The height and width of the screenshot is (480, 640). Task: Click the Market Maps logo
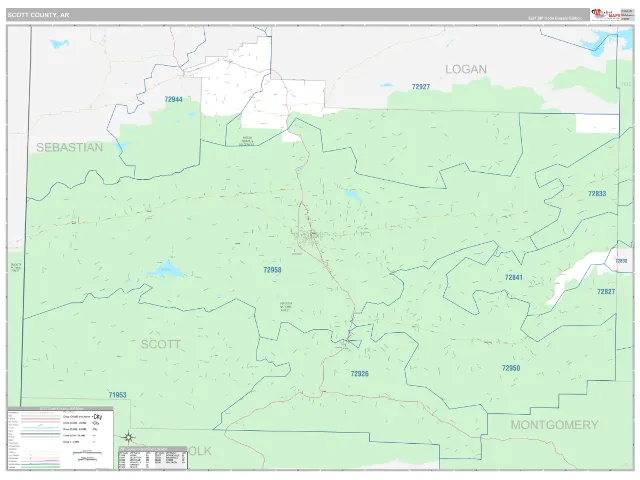(605, 14)
